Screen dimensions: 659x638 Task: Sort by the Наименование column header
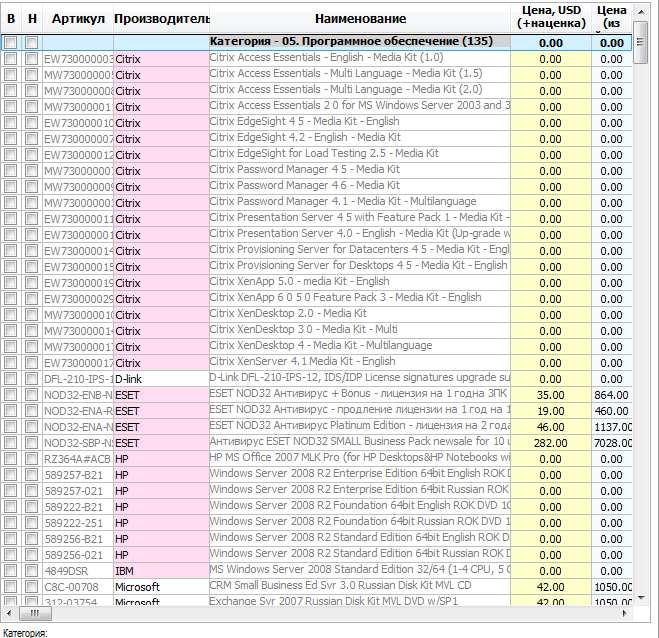(x=360, y=18)
